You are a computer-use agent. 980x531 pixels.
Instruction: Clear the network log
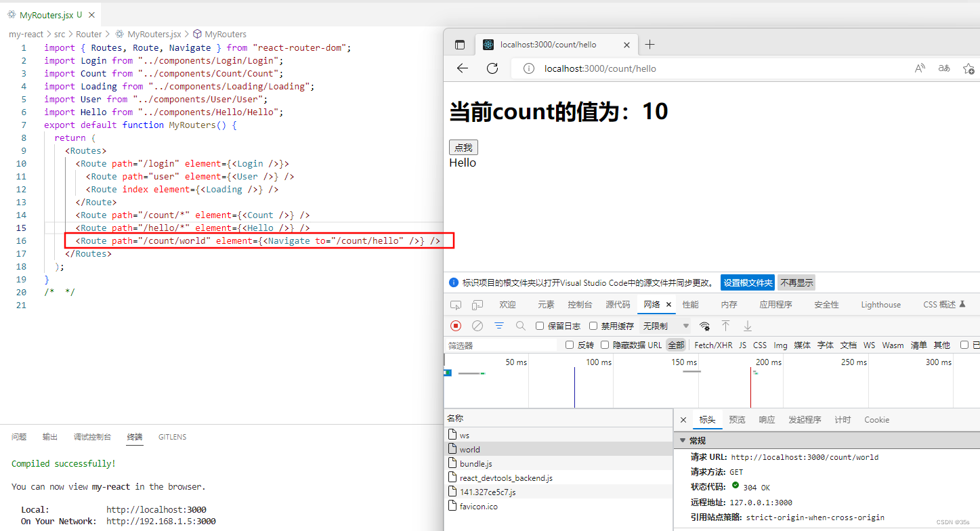pyautogui.click(x=477, y=326)
